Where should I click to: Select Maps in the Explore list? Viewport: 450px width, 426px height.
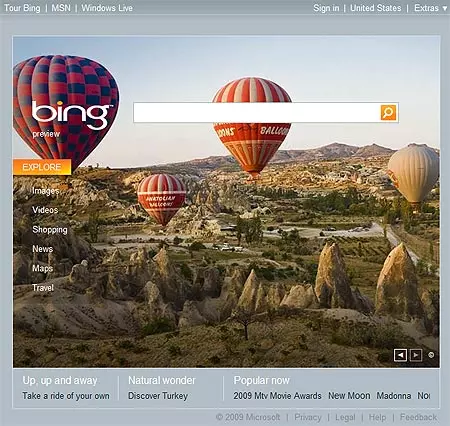pos(42,268)
